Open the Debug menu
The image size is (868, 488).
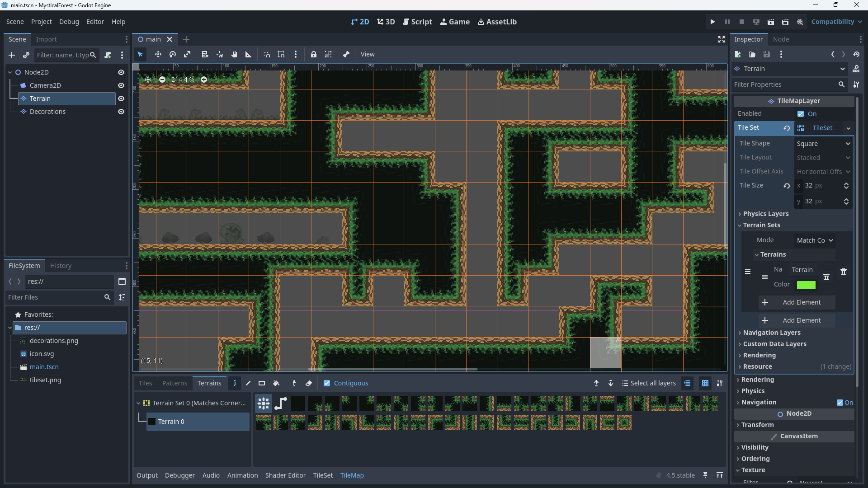(68, 21)
